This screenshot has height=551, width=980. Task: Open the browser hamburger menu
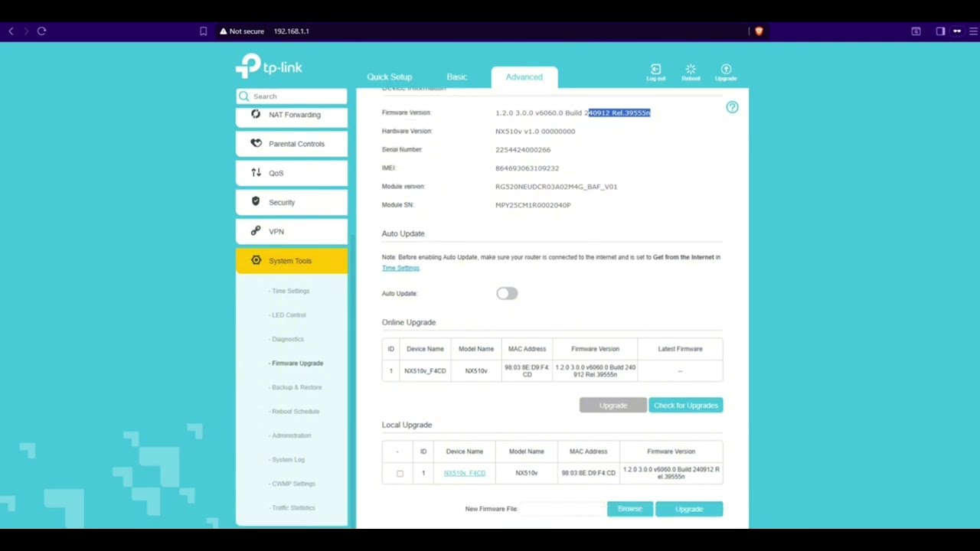pos(974,31)
